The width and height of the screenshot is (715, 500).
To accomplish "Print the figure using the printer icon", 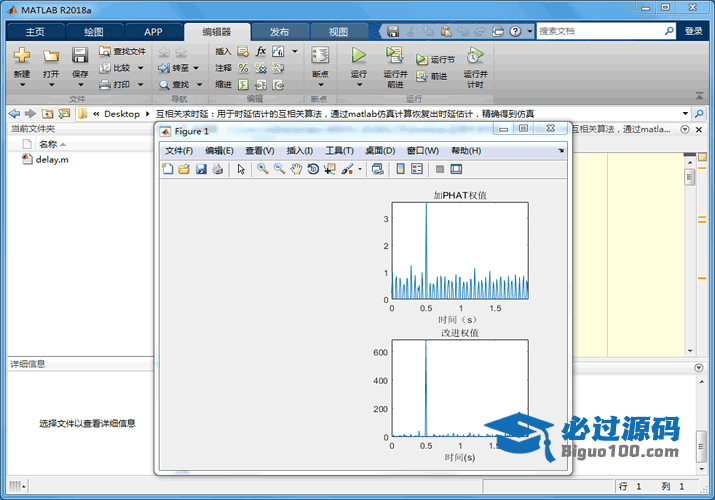I will [217, 169].
